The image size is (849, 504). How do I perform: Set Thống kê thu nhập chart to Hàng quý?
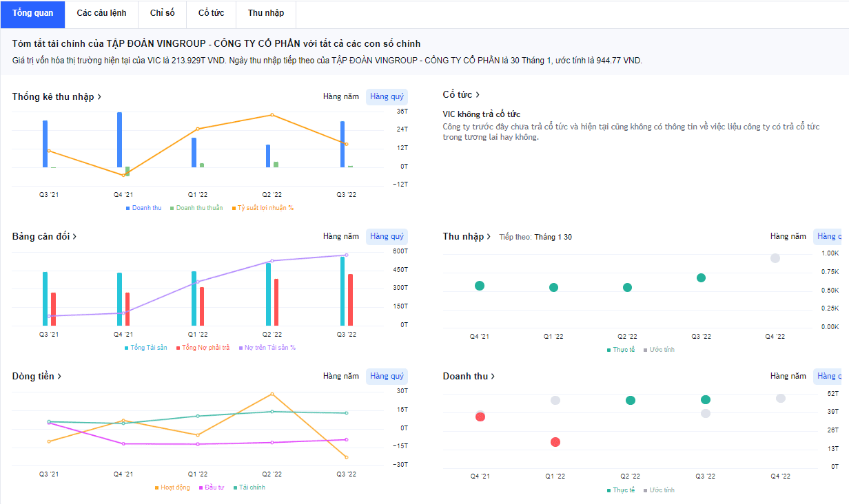point(387,96)
